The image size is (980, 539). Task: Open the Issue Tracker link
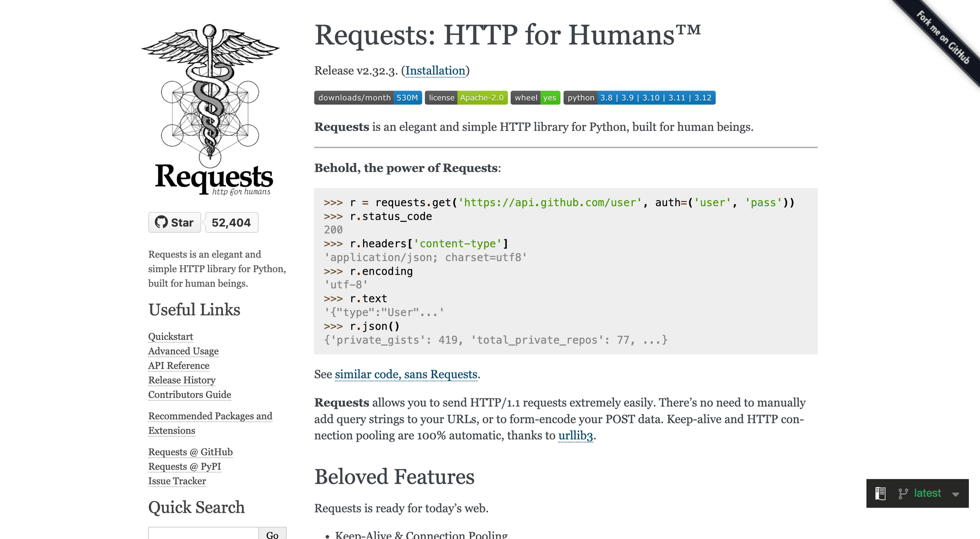click(177, 481)
